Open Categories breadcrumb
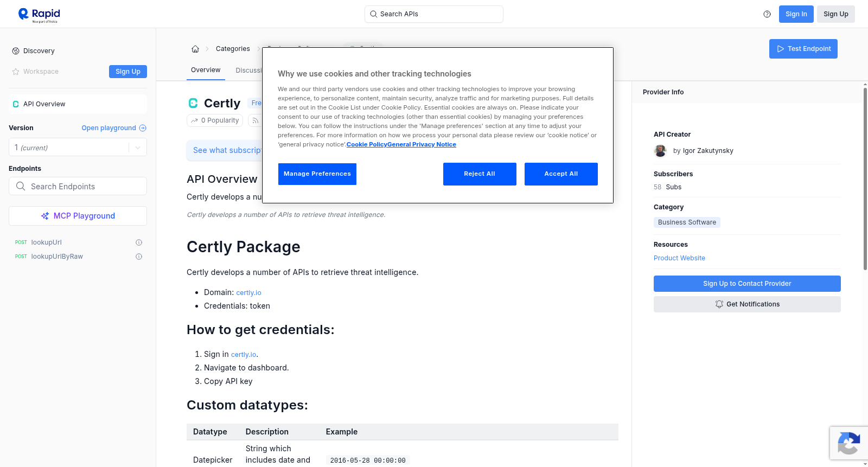868x467 pixels. click(x=233, y=49)
